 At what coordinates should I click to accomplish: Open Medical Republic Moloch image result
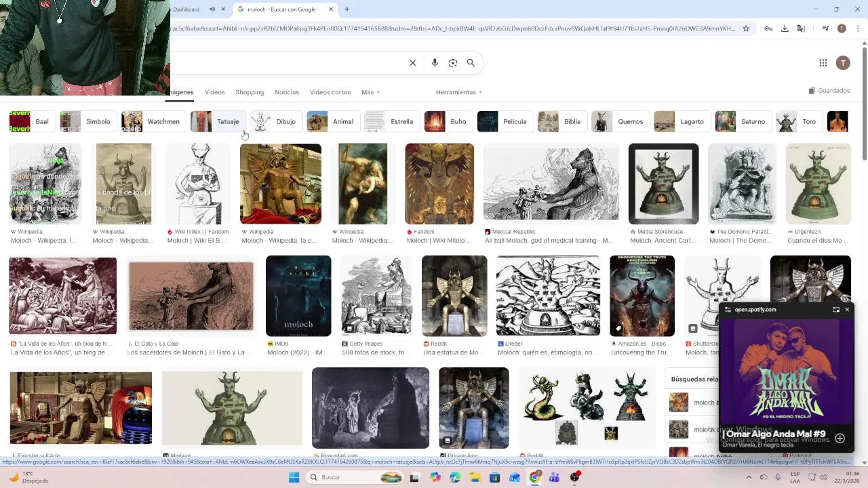(551, 184)
